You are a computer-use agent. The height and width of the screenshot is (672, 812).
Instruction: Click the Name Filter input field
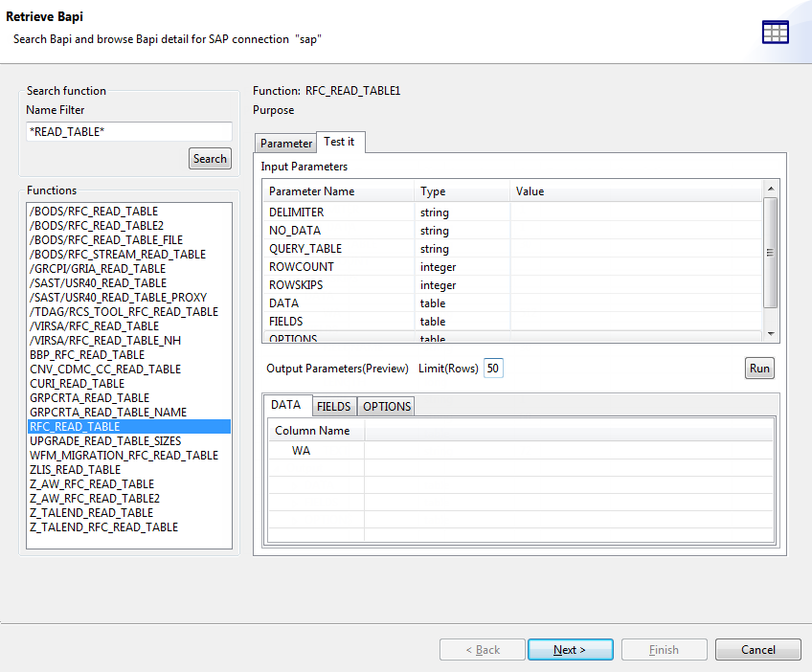coord(128,131)
